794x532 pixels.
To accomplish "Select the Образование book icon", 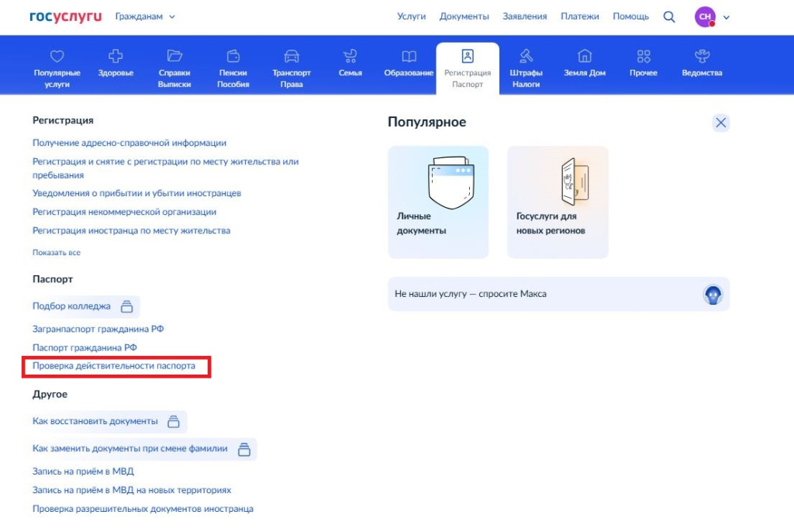I will click(x=409, y=56).
